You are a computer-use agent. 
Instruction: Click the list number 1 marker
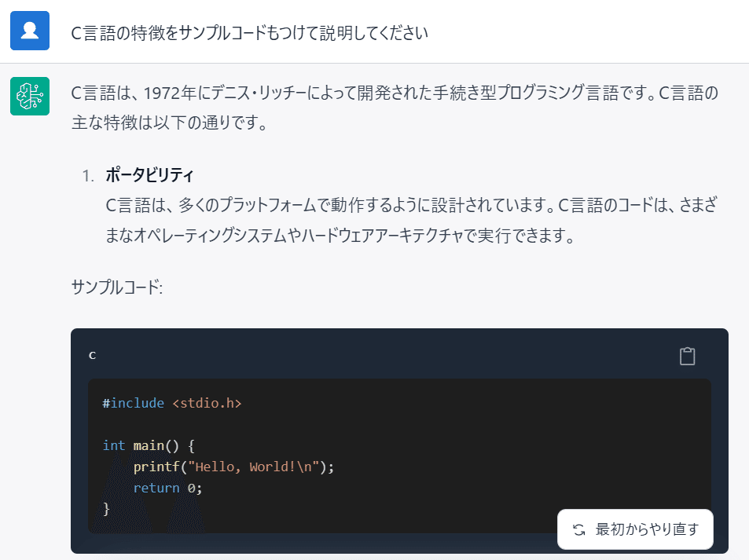[x=89, y=174]
